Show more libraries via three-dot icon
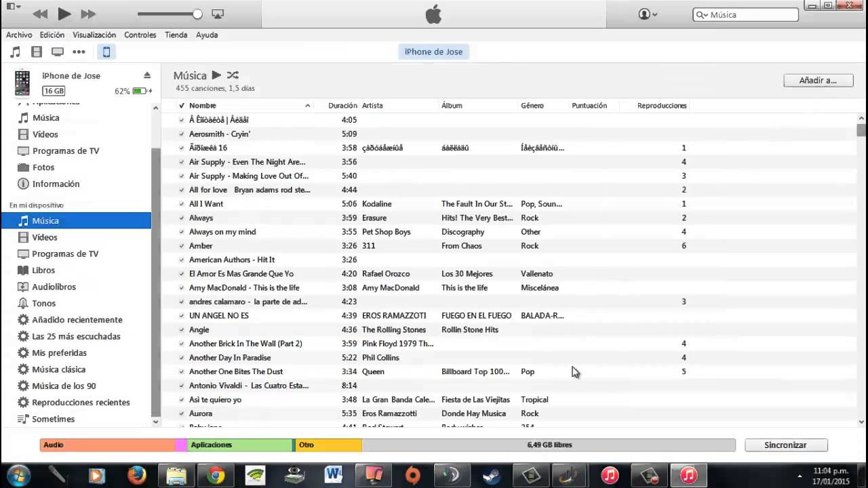Image resolution: width=868 pixels, height=488 pixels. (79, 52)
